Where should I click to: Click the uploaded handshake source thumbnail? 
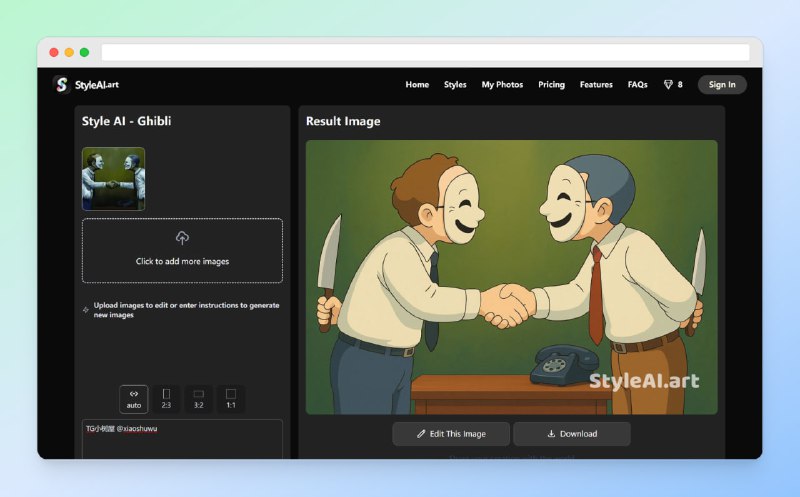coord(113,179)
